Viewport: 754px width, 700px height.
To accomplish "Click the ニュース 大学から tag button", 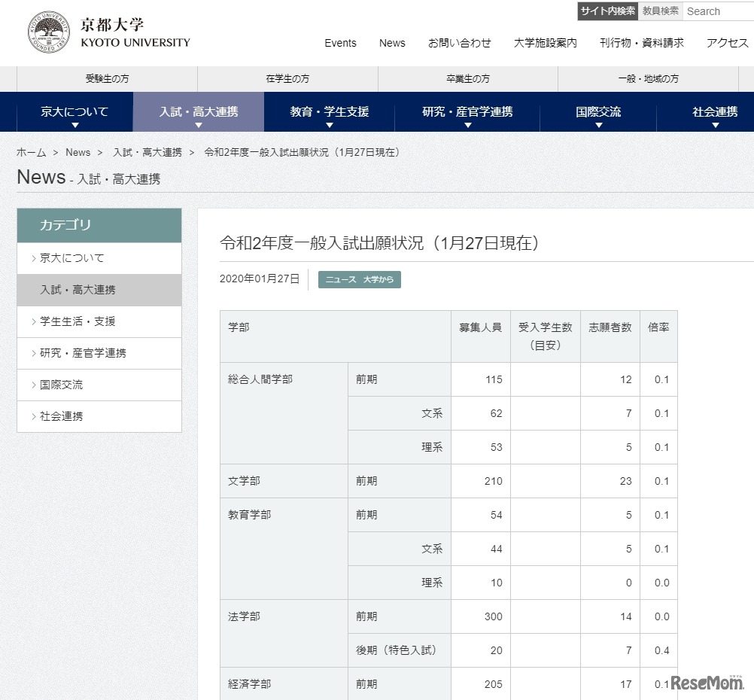I will coord(360,278).
